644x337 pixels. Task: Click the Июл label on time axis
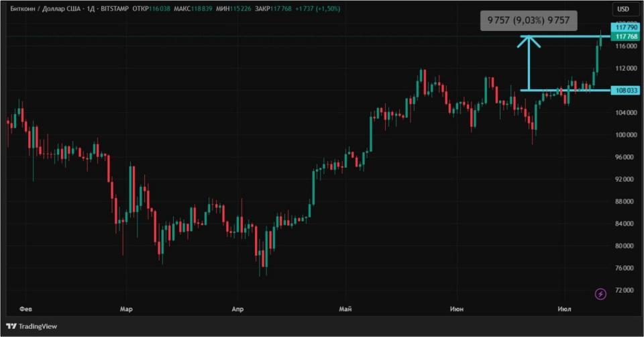pos(564,309)
